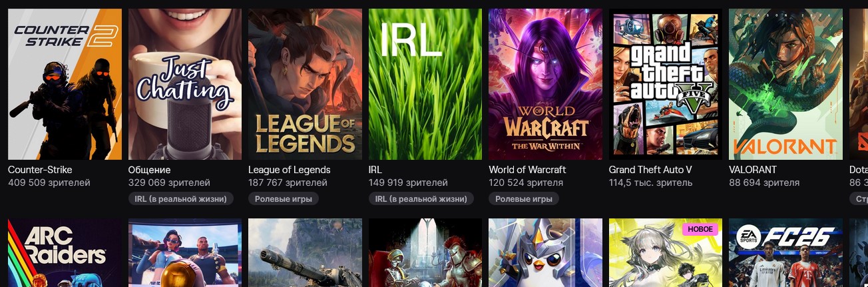This screenshot has height=287, width=868.
Task: Open World of Warcraft: The War Within cover
Action: point(545,84)
